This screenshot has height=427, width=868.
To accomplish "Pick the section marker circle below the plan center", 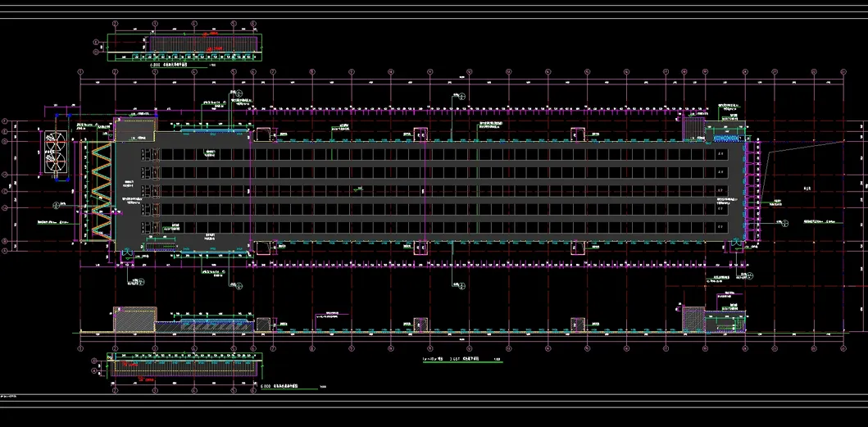I will tap(461, 286).
